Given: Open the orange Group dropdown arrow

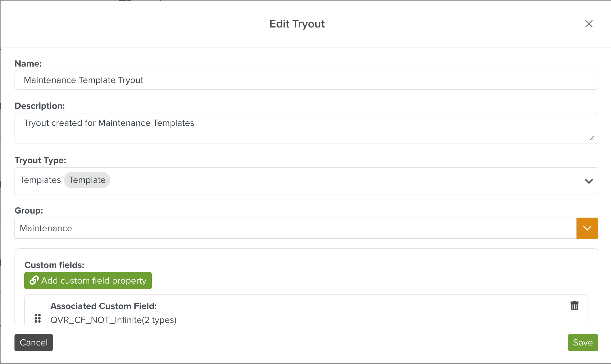Looking at the screenshot, I should pyautogui.click(x=587, y=228).
